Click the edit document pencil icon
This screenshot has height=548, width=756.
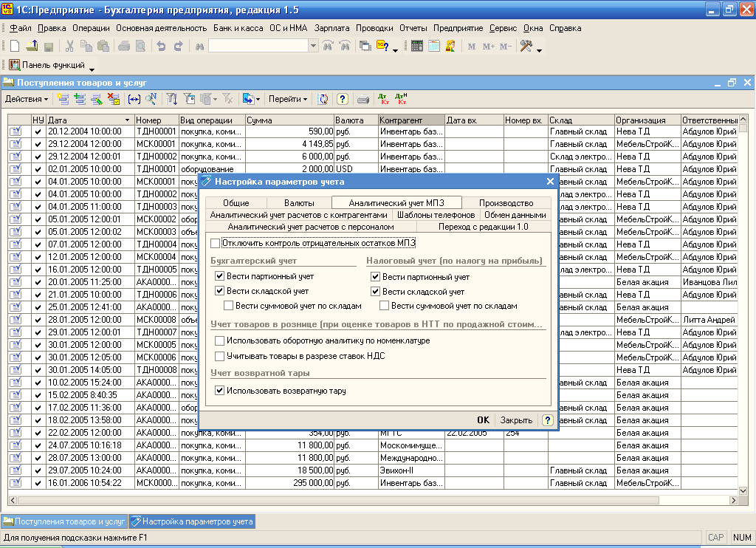97,99
